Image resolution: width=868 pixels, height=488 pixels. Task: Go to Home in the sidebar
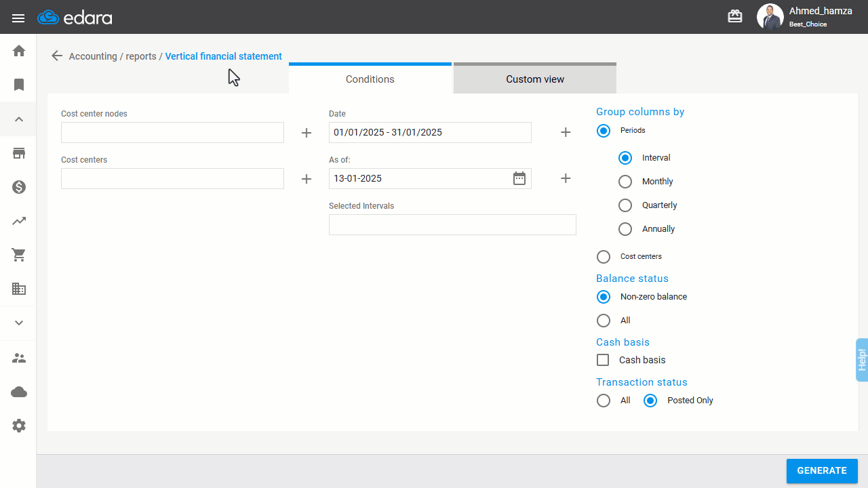19,51
